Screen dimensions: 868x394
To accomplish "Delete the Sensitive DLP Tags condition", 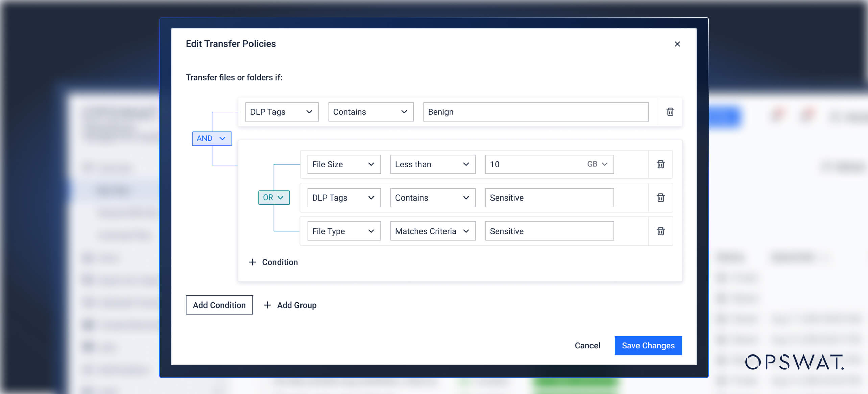I will pos(660,198).
